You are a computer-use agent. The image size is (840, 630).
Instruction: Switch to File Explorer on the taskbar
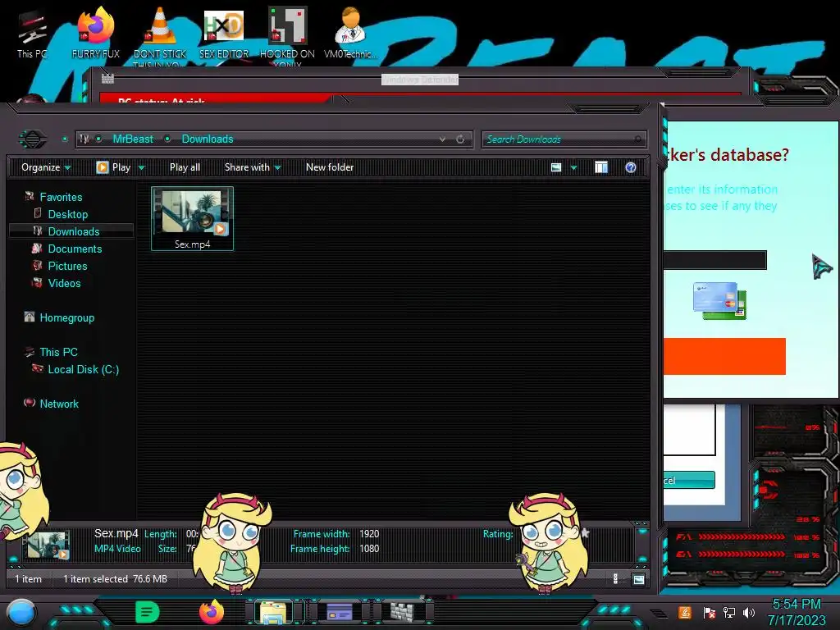273,612
